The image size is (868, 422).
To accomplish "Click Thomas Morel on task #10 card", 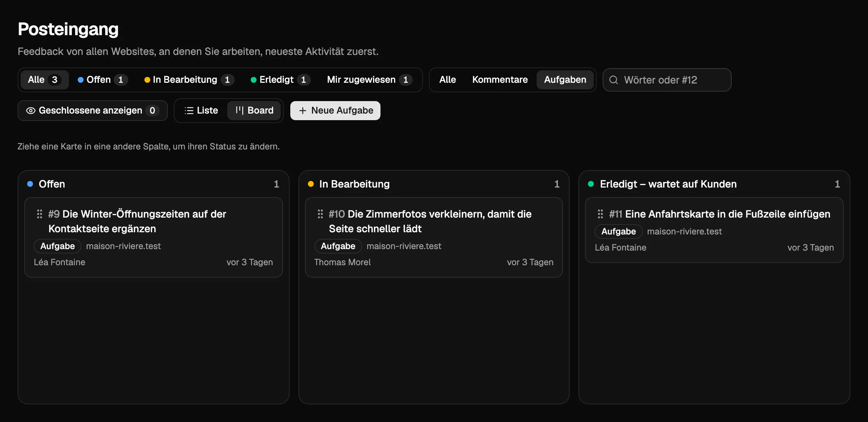I will point(342,262).
